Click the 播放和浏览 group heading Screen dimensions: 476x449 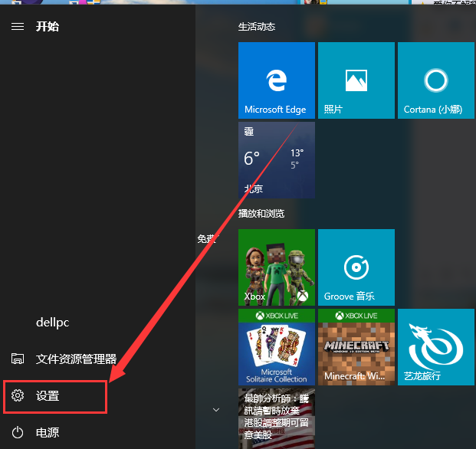point(261,214)
